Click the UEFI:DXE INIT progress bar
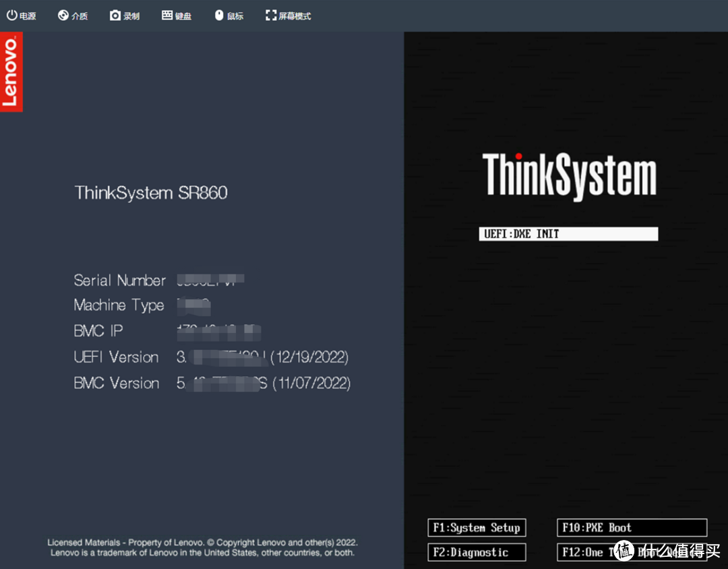 point(568,234)
